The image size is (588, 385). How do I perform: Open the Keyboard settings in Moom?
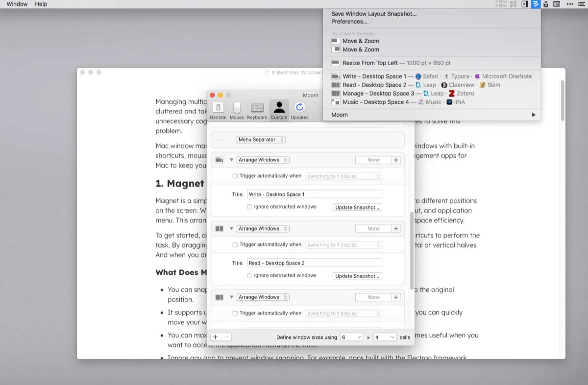click(x=257, y=109)
